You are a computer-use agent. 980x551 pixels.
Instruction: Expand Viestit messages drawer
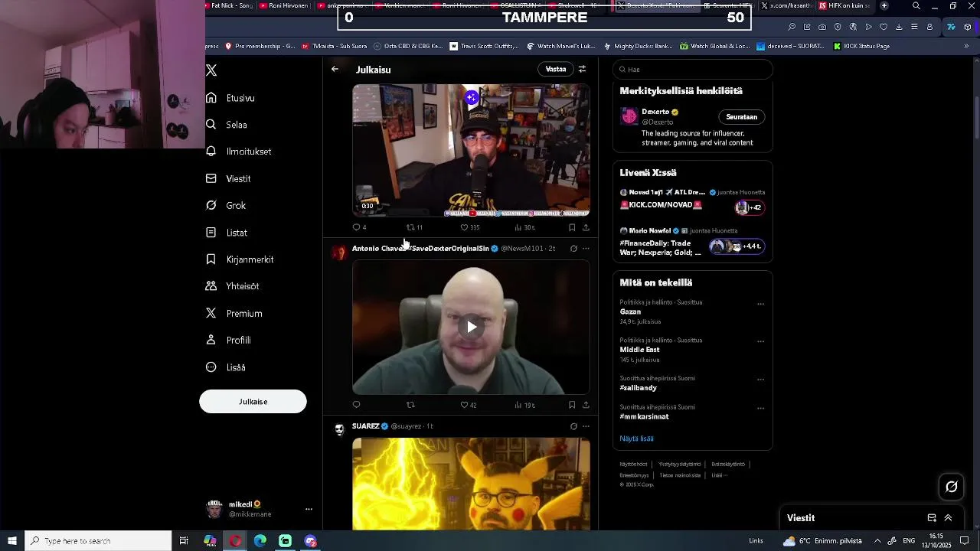pyautogui.click(x=948, y=518)
